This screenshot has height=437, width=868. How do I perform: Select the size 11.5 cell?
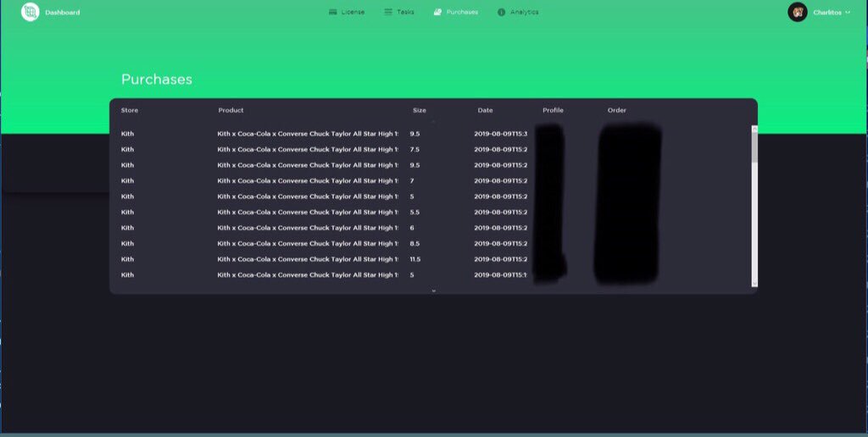[x=415, y=259]
